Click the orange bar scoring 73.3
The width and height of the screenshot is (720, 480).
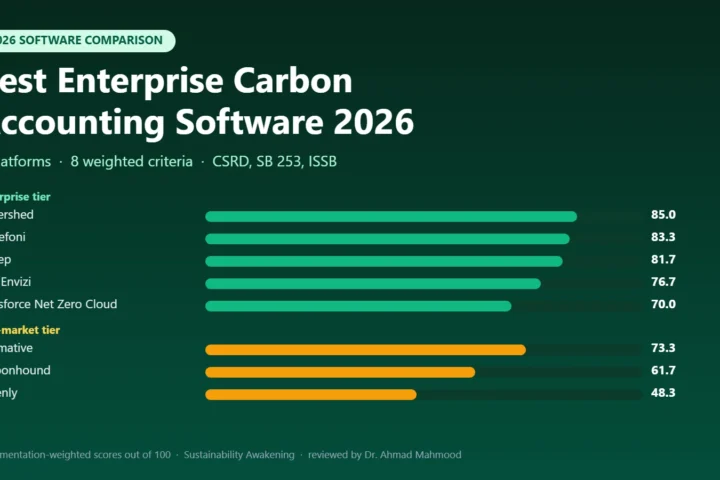(x=366, y=350)
